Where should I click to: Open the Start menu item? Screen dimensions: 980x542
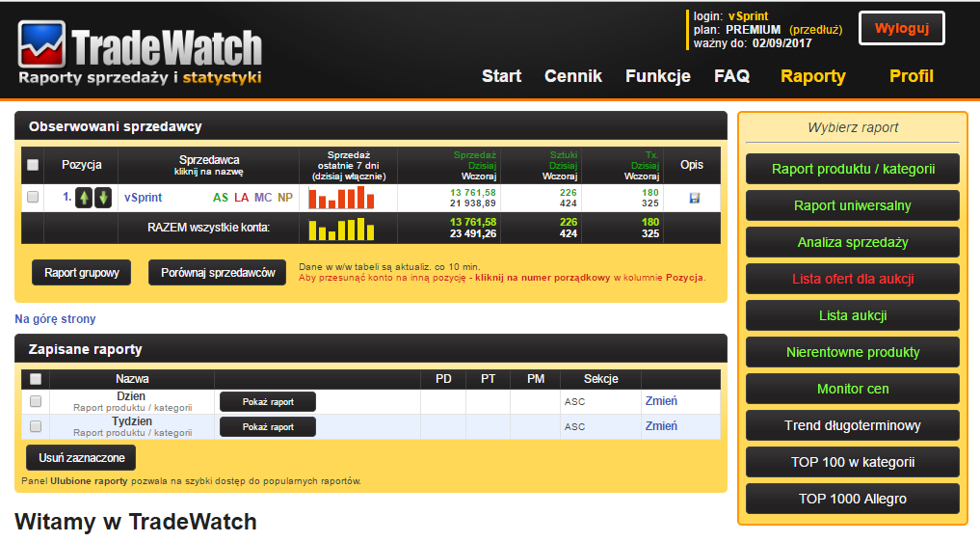tap(501, 76)
